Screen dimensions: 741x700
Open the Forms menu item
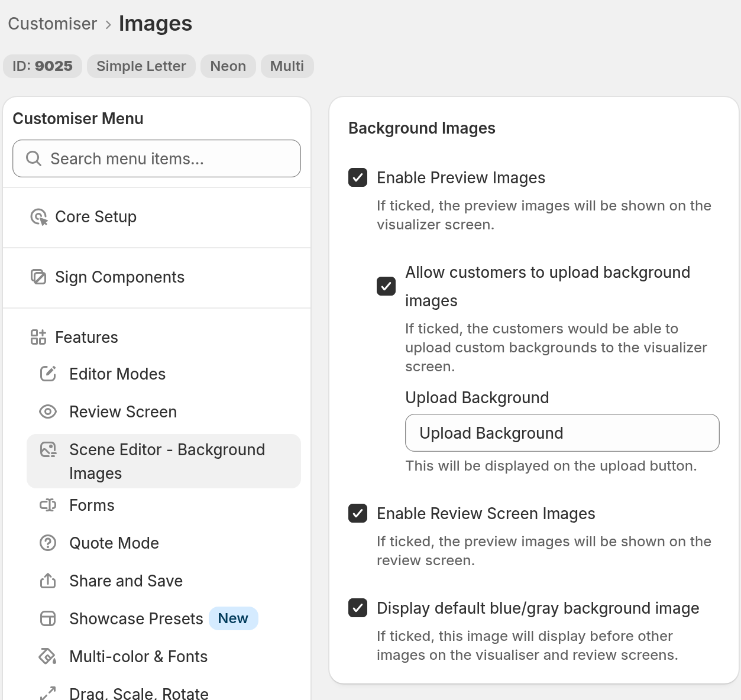click(164, 505)
